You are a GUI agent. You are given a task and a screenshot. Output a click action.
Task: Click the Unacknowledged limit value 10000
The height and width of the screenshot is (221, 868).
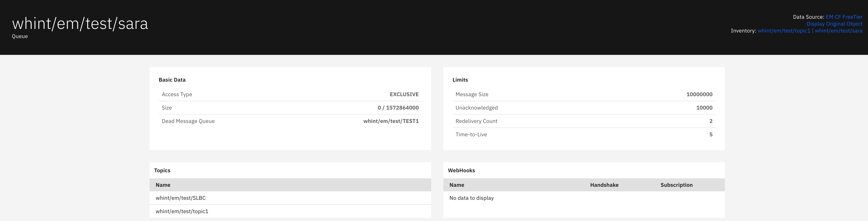pyautogui.click(x=704, y=108)
